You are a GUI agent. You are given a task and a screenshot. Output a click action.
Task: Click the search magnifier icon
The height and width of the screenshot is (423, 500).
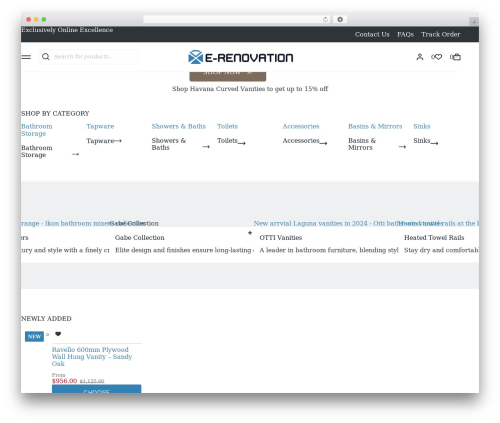tap(46, 57)
